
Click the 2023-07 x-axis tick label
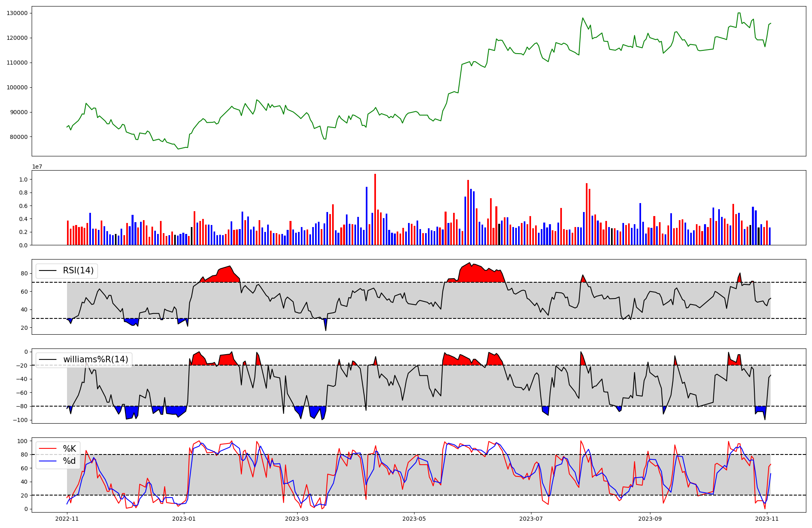click(x=531, y=519)
